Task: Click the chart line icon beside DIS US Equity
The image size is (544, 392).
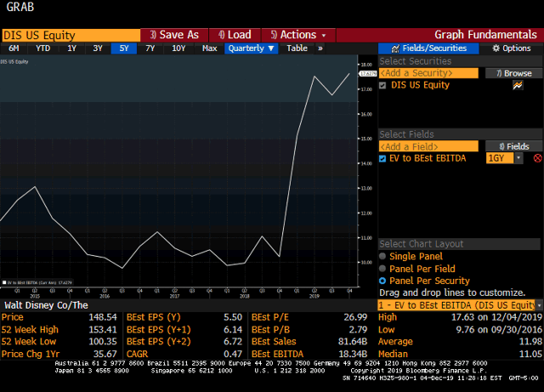Action: pyautogui.click(x=518, y=85)
